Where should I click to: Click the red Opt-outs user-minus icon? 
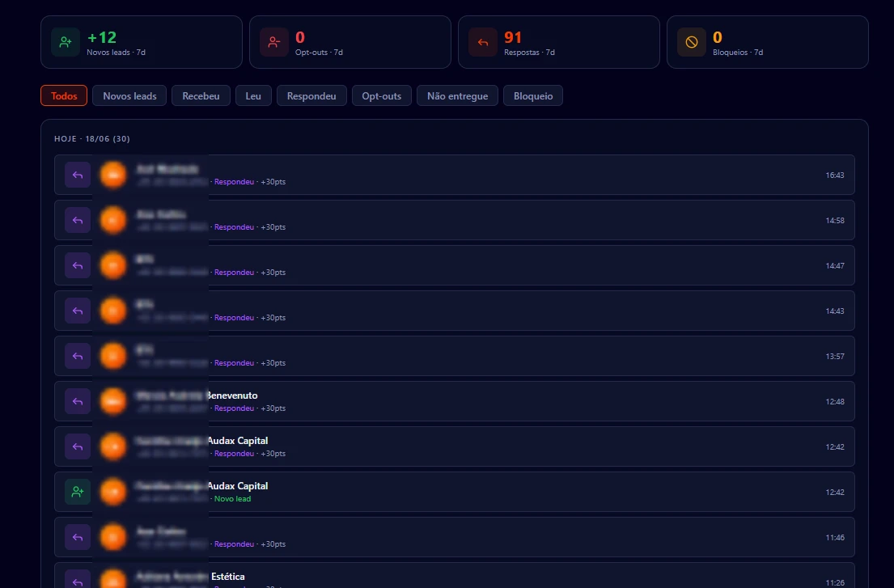274,42
